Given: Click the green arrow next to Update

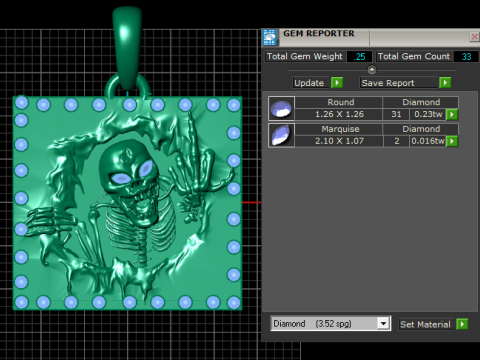Looking at the screenshot, I should pyautogui.click(x=337, y=83).
